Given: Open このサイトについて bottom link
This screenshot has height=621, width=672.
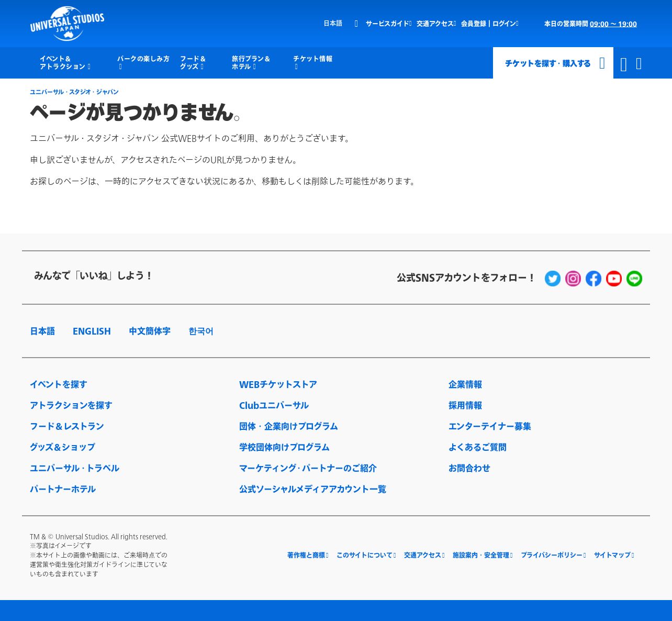Looking at the screenshot, I should (x=366, y=555).
